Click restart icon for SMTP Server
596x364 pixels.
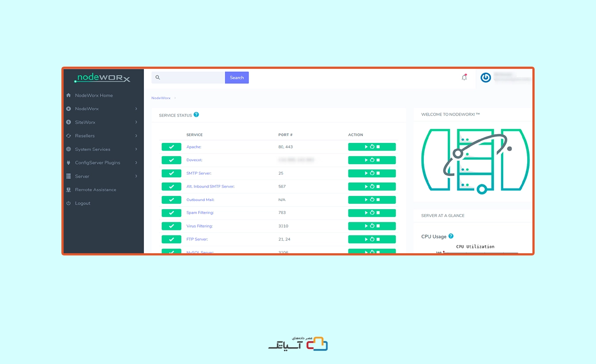click(x=372, y=173)
